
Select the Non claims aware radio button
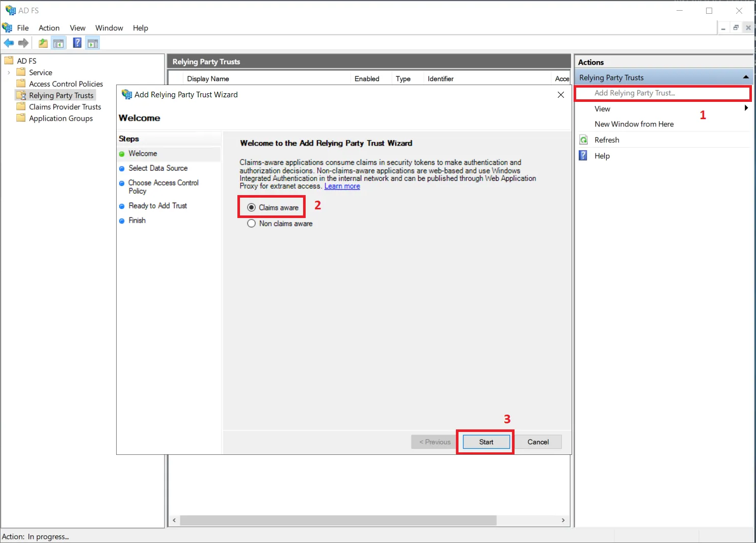tap(251, 223)
